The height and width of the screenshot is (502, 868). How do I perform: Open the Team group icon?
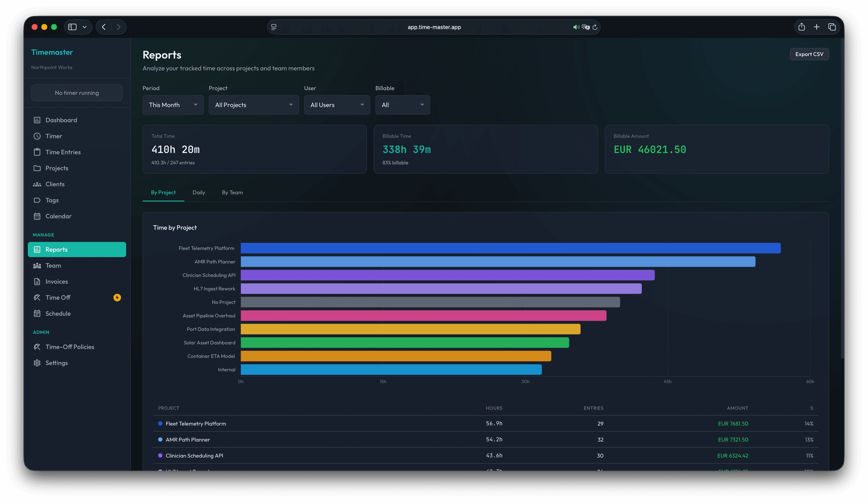click(x=37, y=265)
